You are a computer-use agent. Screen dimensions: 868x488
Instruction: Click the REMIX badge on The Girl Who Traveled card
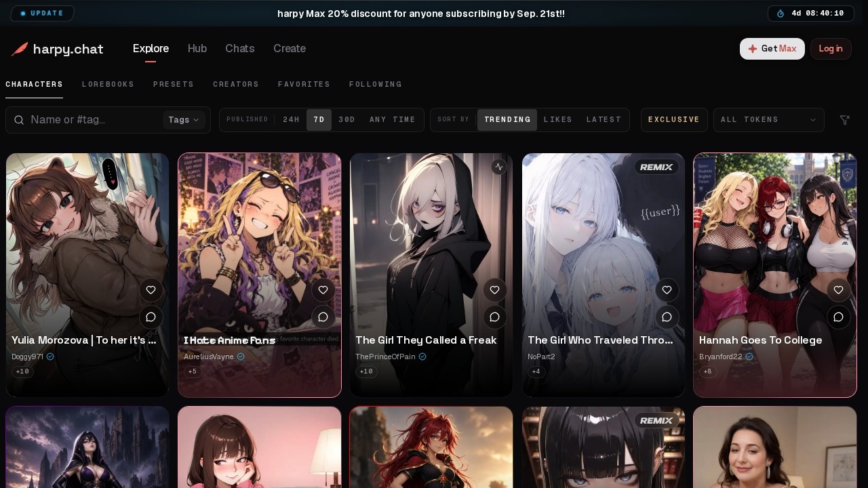(x=656, y=167)
